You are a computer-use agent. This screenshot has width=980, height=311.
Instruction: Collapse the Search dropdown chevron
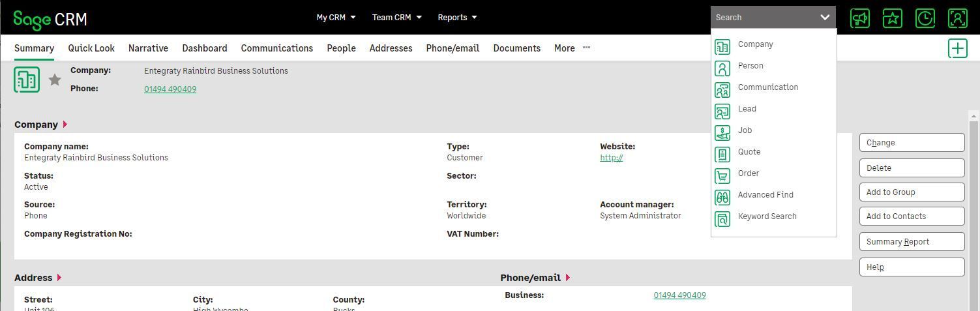click(x=825, y=18)
